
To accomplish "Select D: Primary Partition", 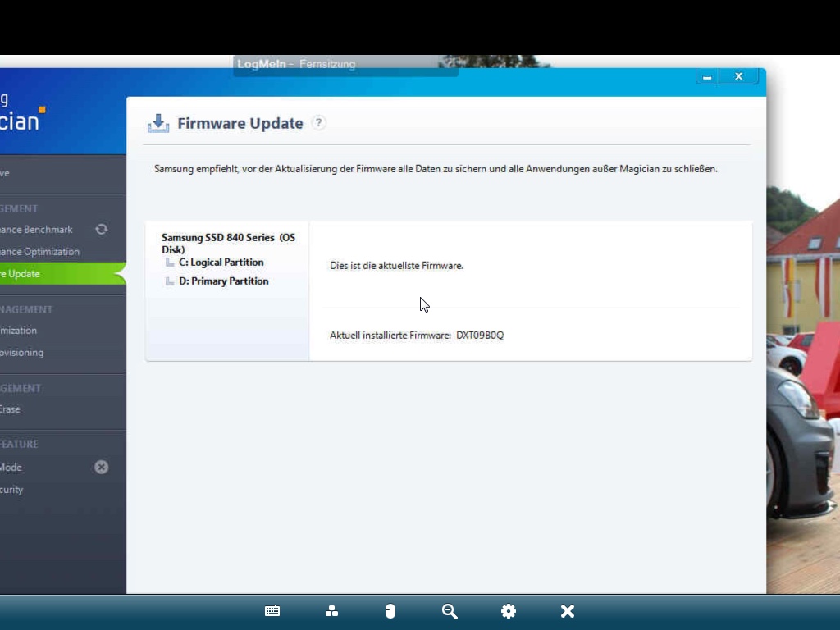I will (x=223, y=281).
